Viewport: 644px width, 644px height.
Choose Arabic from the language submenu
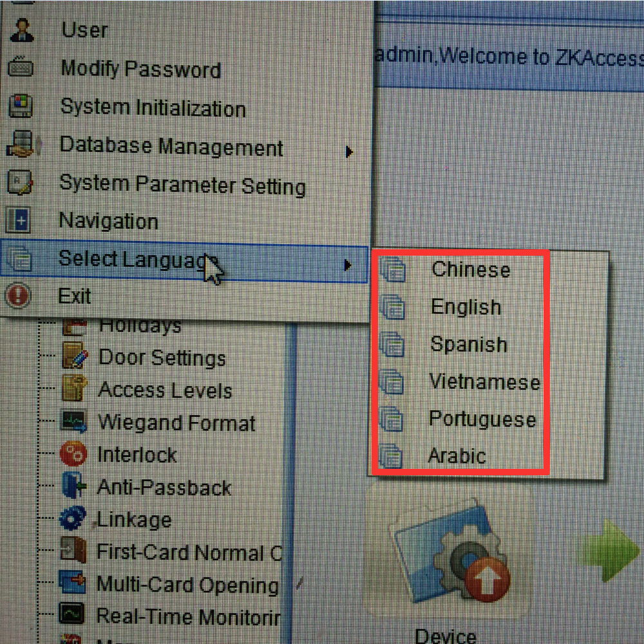tap(458, 456)
